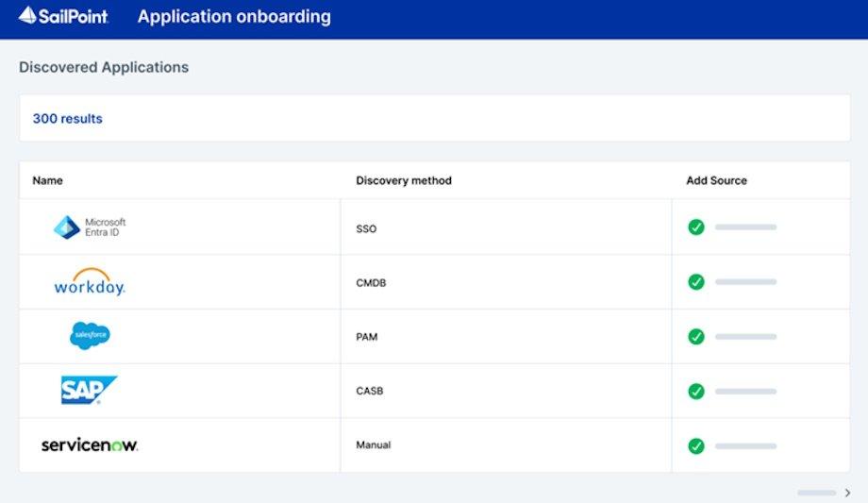Click the Discovery method column header

click(404, 180)
